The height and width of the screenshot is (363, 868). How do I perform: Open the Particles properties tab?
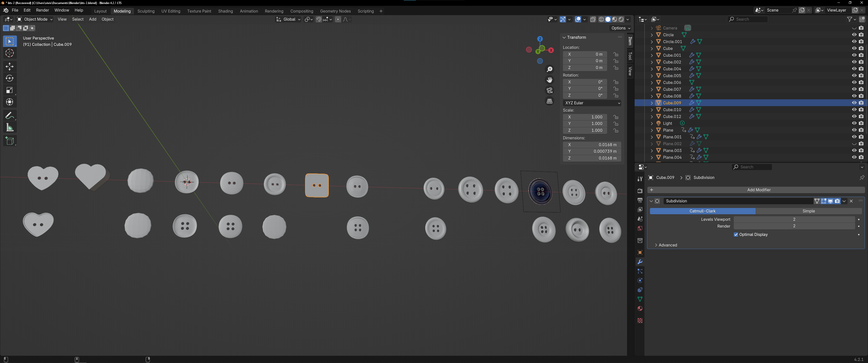[x=640, y=271]
